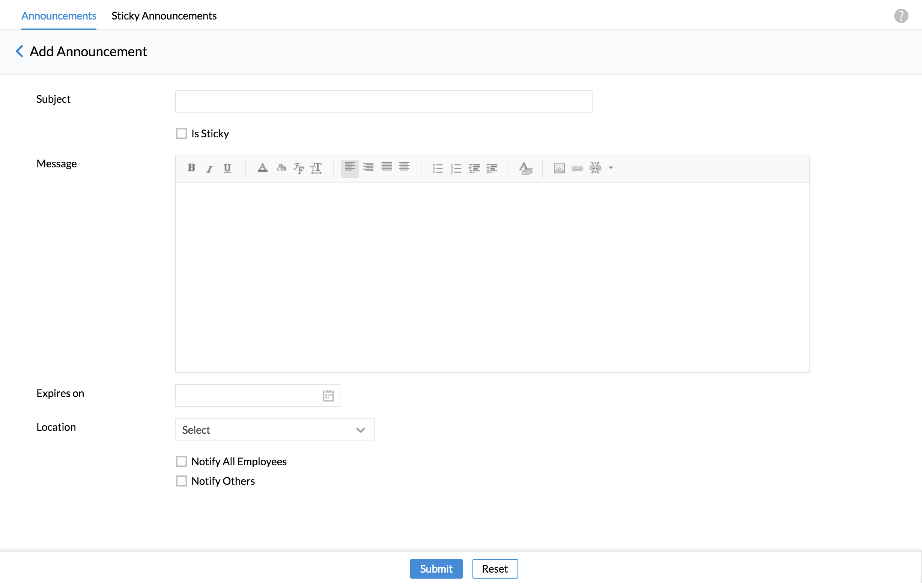922x588 pixels.
Task: Open the Location Select dropdown
Action: tap(275, 430)
